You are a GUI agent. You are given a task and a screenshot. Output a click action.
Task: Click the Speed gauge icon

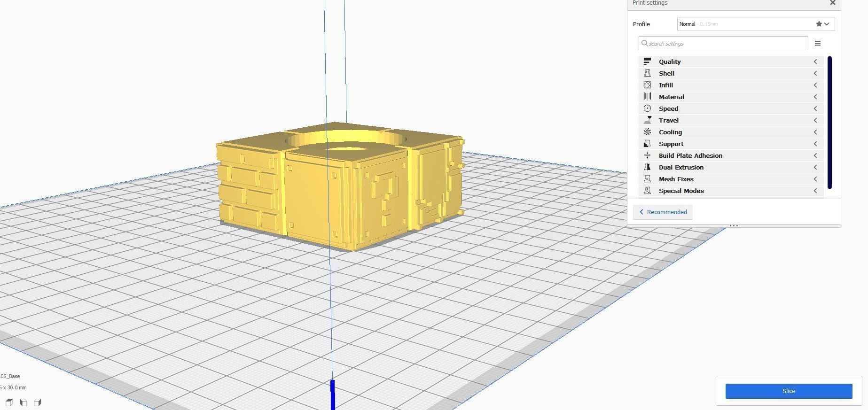click(647, 108)
